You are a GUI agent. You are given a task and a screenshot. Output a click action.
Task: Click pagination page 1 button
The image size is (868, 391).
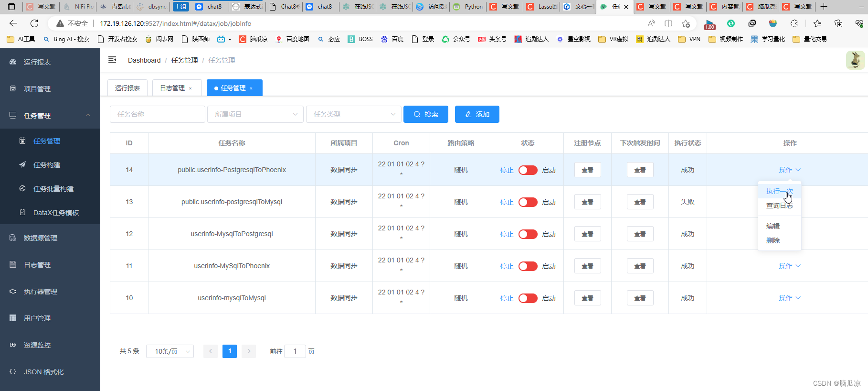pos(230,351)
